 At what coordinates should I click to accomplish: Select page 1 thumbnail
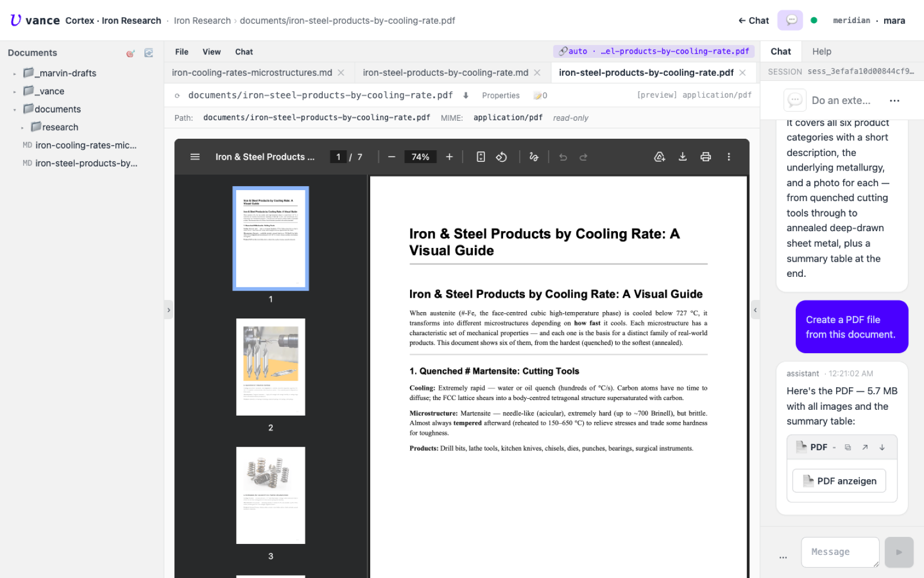click(270, 238)
